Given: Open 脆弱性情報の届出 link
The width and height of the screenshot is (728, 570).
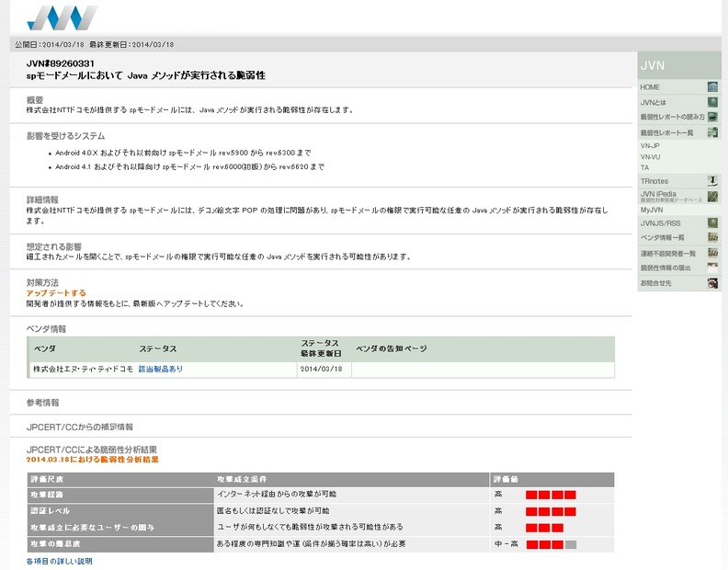Looking at the screenshot, I should tap(665, 268).
